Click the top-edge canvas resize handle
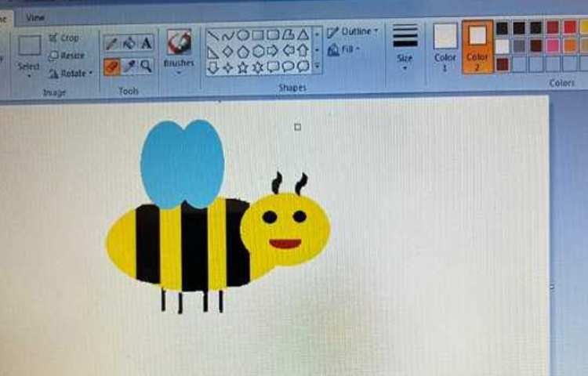Viewport: 588px width, 376px height. (220, 101)
